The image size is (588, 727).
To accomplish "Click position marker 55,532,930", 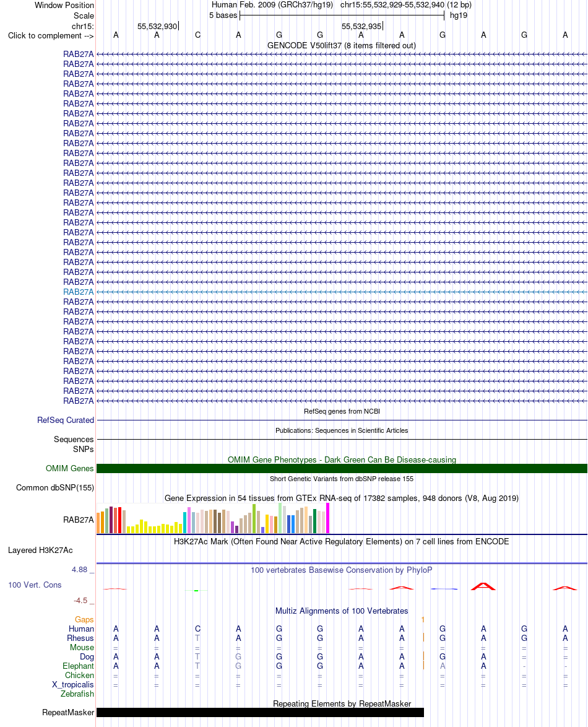I will (x=157, y=27).
